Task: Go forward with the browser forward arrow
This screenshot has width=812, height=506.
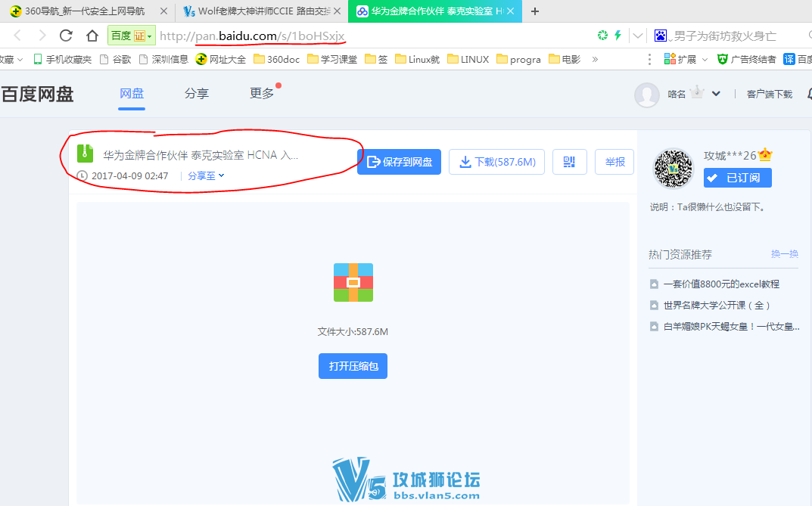Action: [42, 36]
